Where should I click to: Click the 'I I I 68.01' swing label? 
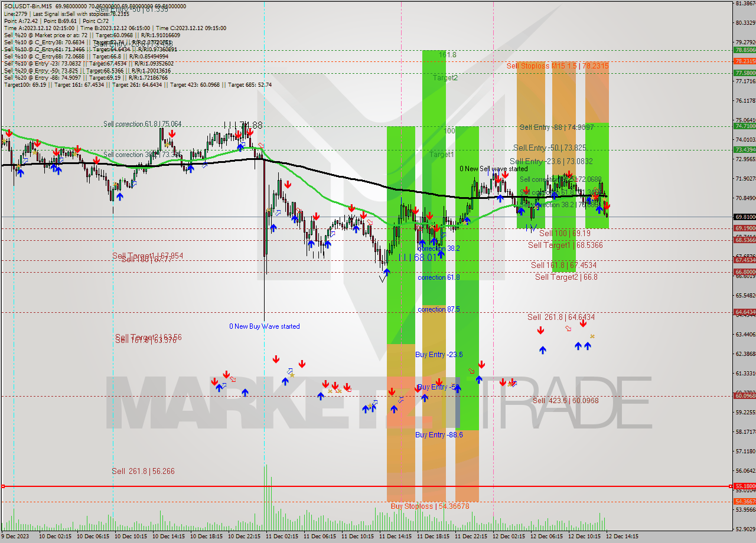click(417, 257)
